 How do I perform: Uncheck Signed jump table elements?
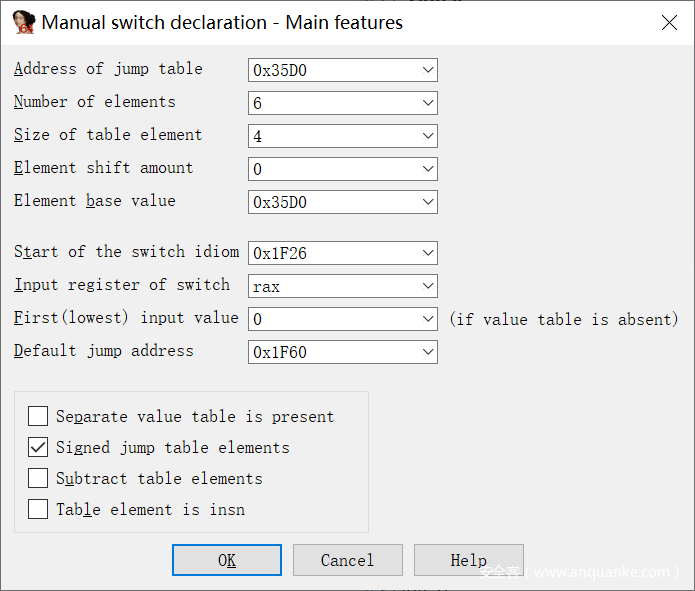coord(38,447)
